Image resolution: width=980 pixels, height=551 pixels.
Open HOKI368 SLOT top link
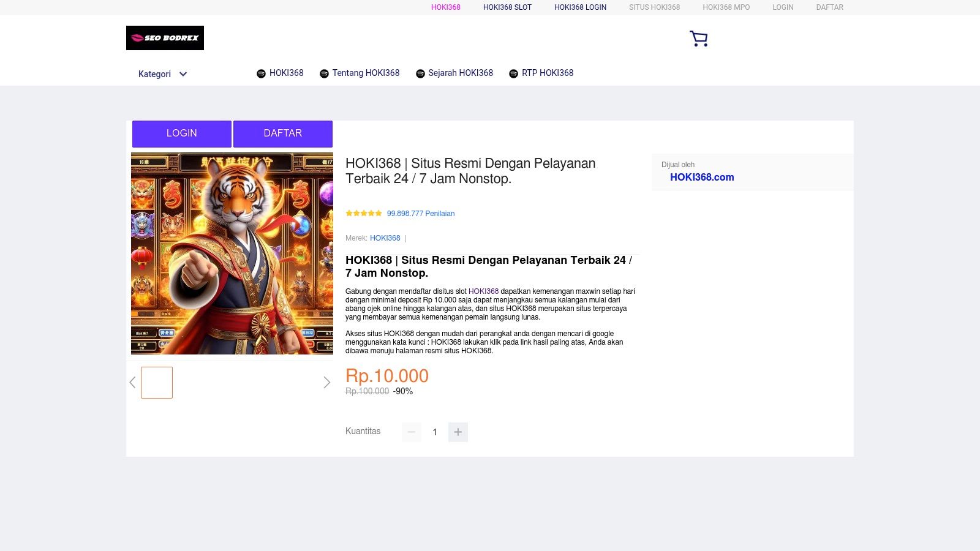(x=507, y=7)
